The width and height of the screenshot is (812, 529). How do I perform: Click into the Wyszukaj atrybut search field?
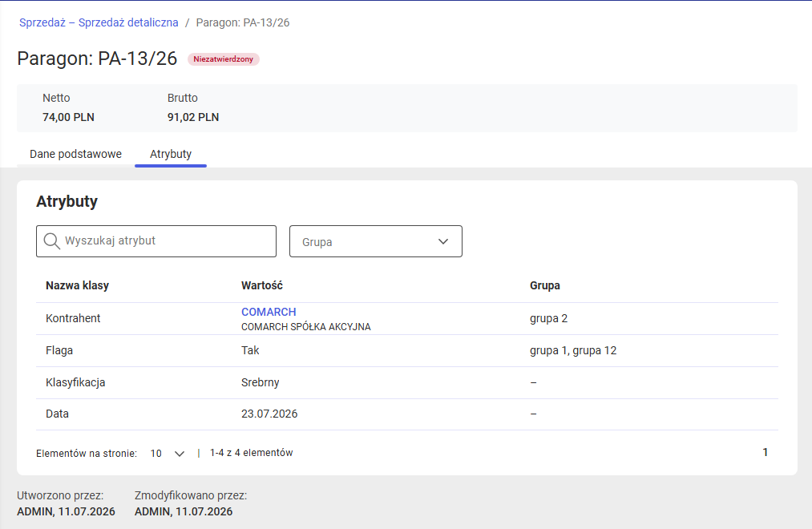[x=156, y=241]
